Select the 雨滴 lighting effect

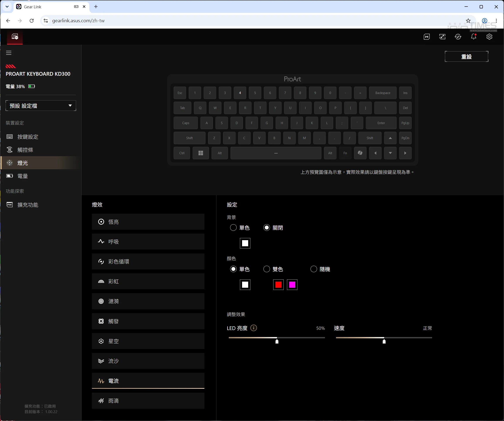(148, 401)
